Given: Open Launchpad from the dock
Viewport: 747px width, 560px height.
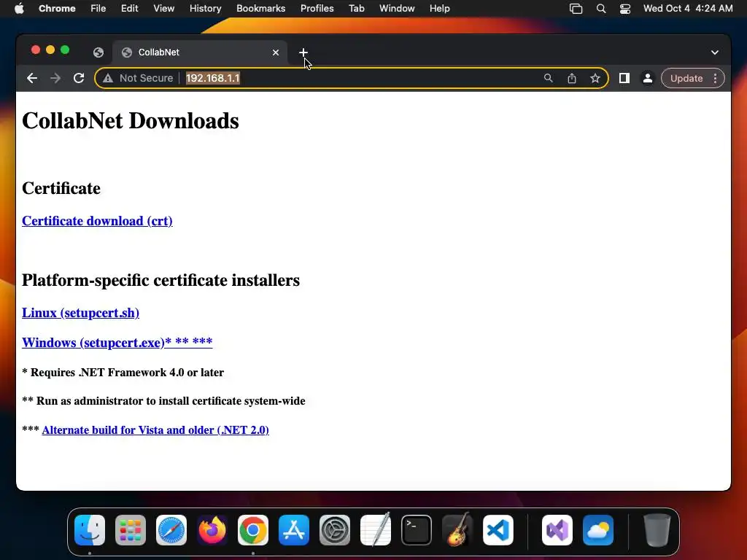Looking at the screenshot, I should click(x=131, y=530).
